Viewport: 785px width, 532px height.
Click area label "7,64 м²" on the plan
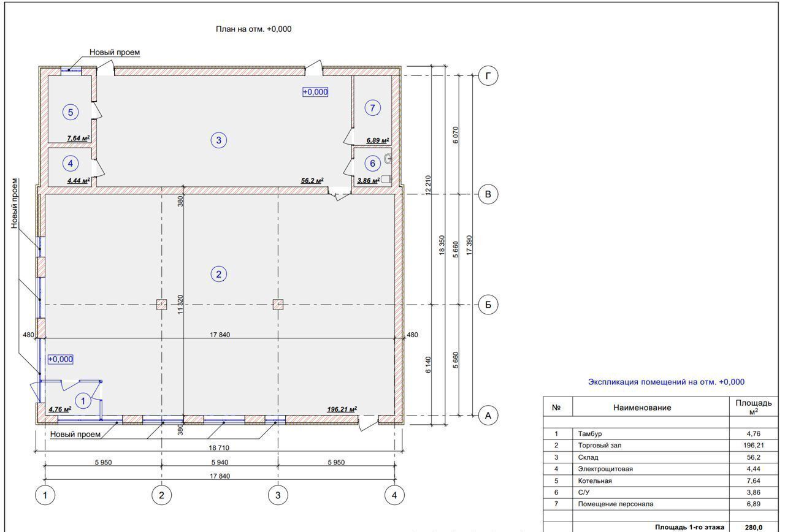coord(78,138)
